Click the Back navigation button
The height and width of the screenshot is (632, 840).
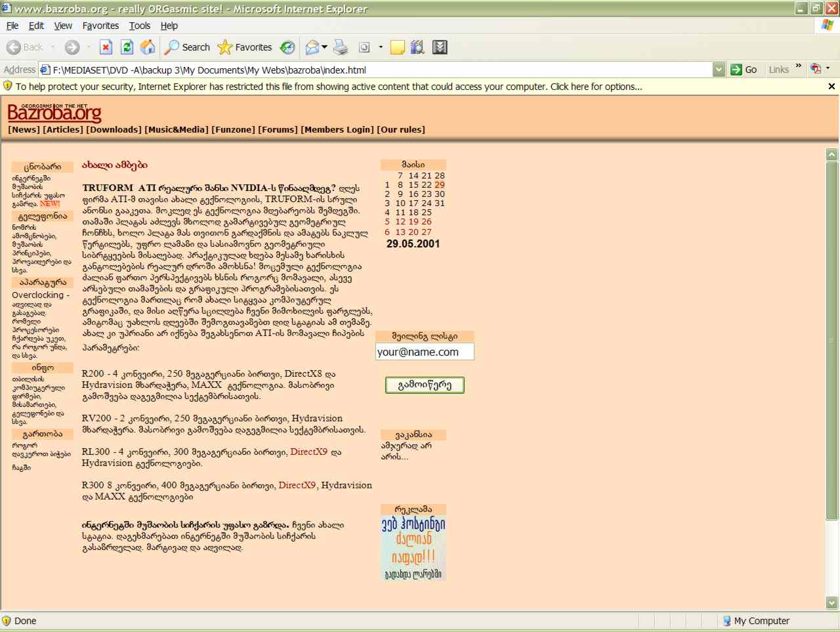[24, 47]
